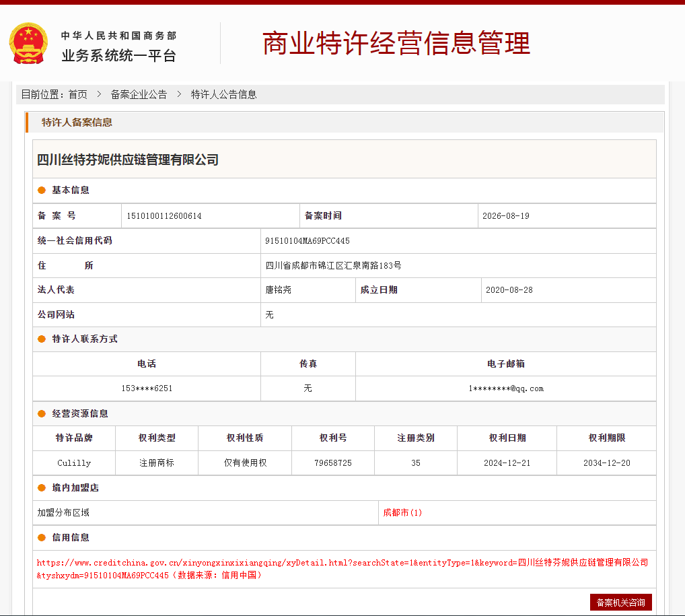The width and height of the screenshot is (685, 616).
Task: Click the 权利号 column header
Action: point(333,438)
